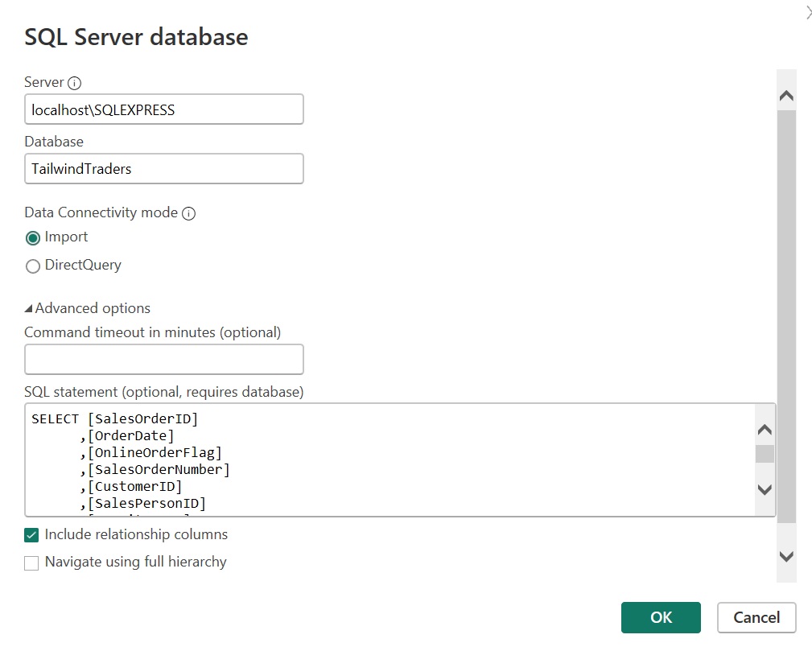This screenshot has height=647, width=812.
Task: Uncheck Include relationship columns
Action: coord(31,535)
